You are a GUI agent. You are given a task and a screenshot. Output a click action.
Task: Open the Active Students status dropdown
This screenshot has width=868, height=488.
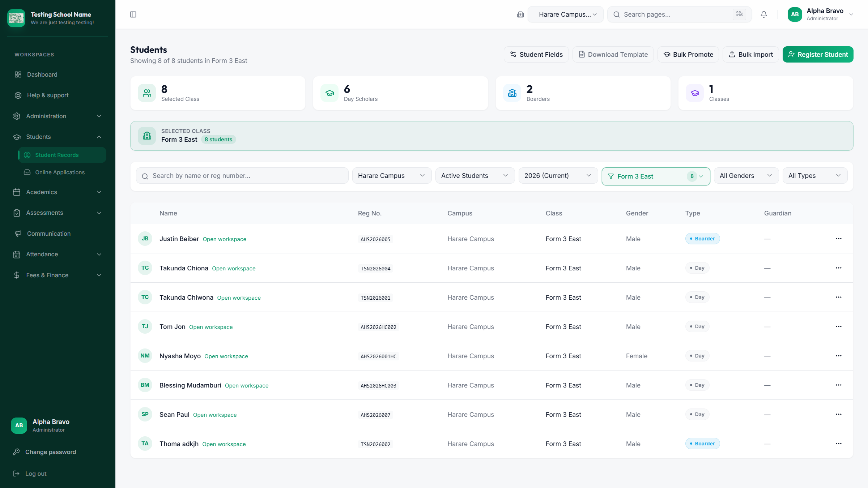(475, 176)
